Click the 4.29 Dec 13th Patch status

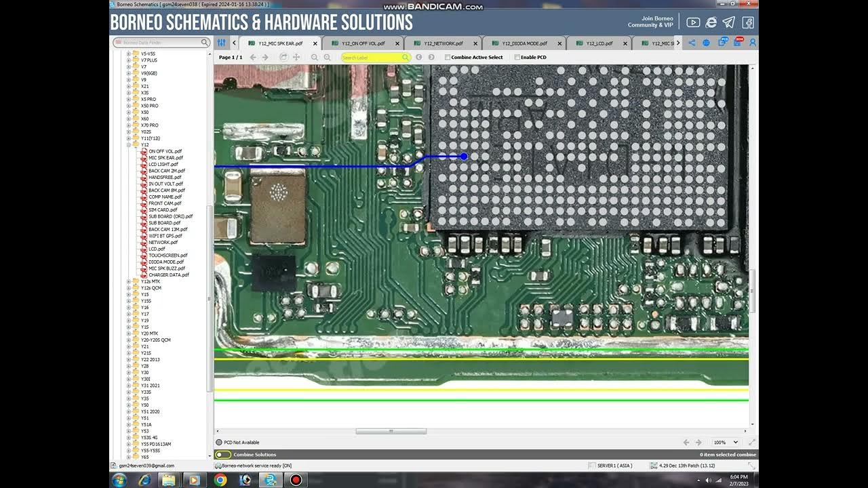[x=684, y=466]
